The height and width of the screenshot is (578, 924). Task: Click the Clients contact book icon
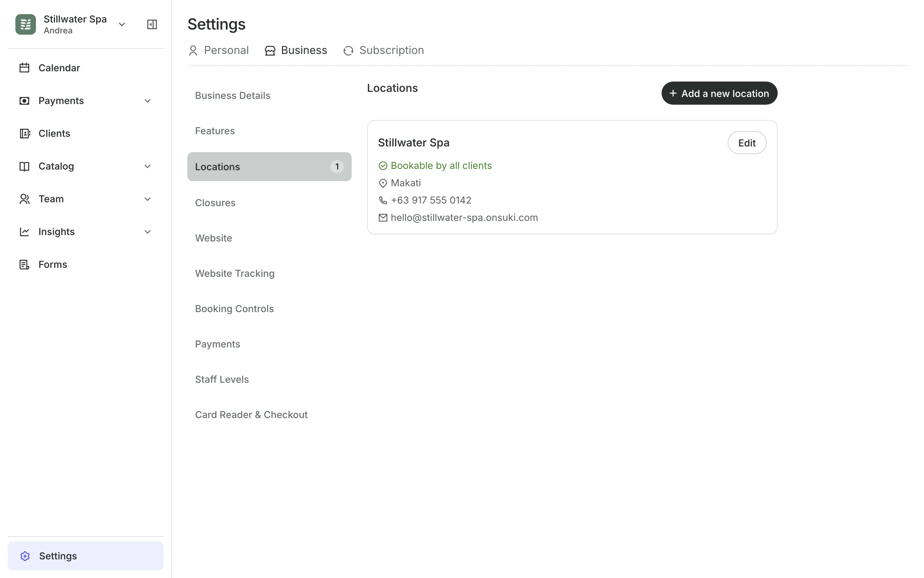(x=24, y=133)
